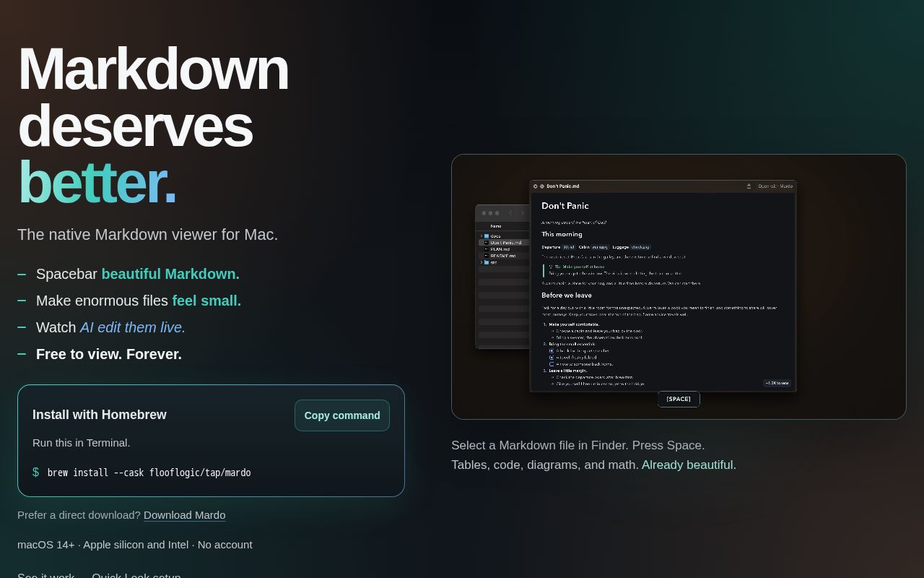Click the Finder forward chevron

coord(523,213)
